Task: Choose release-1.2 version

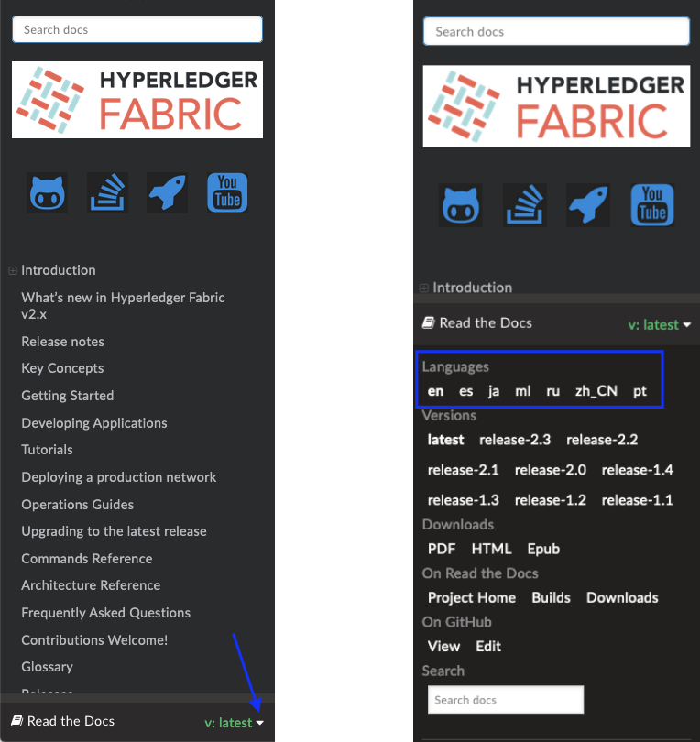Action: 551,500
